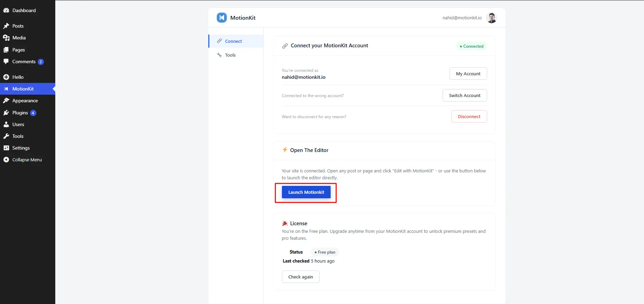Click the Dashboard gauge icon in sidebar
Image resolution: width=644 pixels, height=304 pixels.
6,10
